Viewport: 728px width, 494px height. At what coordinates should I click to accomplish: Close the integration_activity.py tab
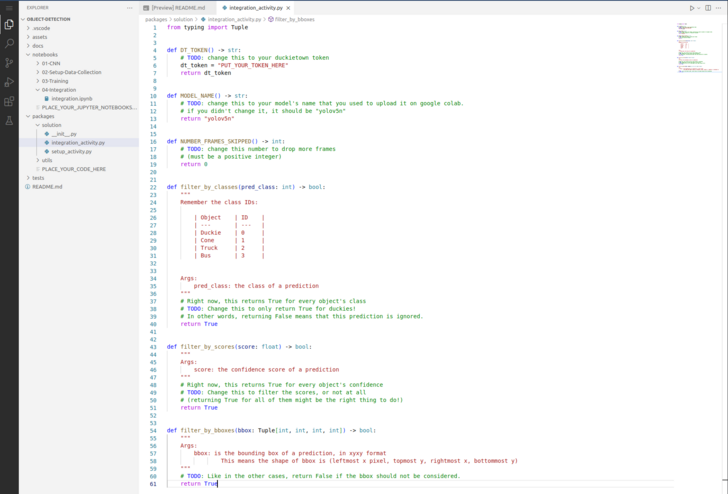(288, 8)
